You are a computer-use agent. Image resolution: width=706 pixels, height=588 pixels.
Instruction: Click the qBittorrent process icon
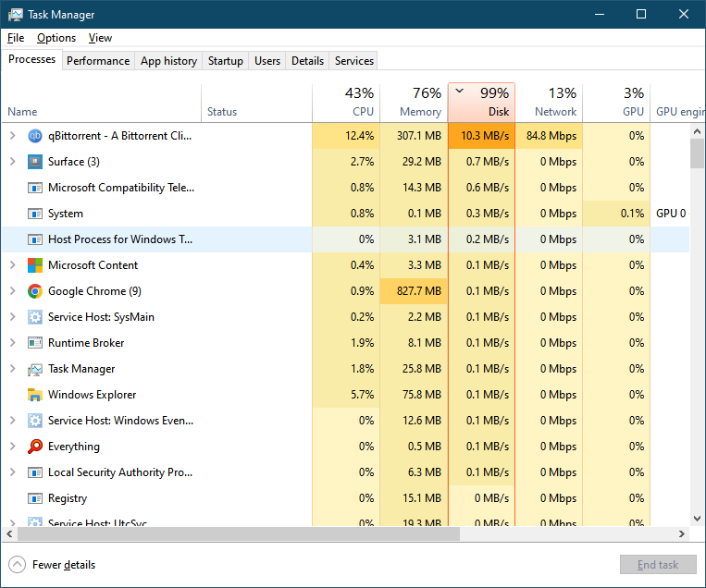(x=35, y=136)
